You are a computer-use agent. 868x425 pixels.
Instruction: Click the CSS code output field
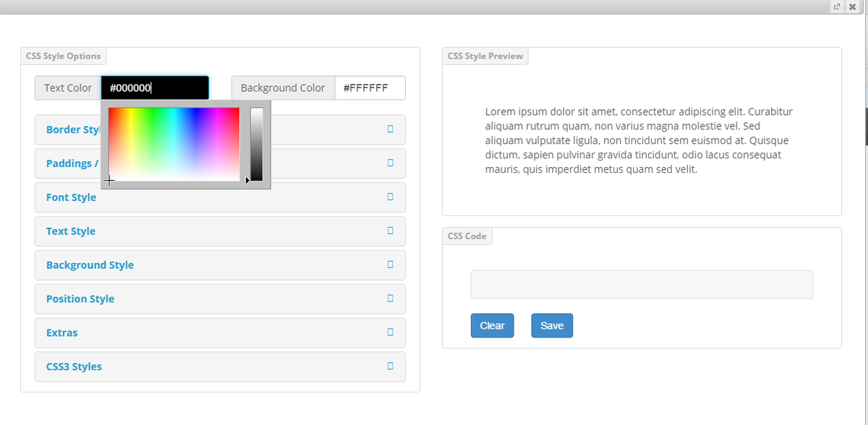pyautogui.click(x=642, y=285)
